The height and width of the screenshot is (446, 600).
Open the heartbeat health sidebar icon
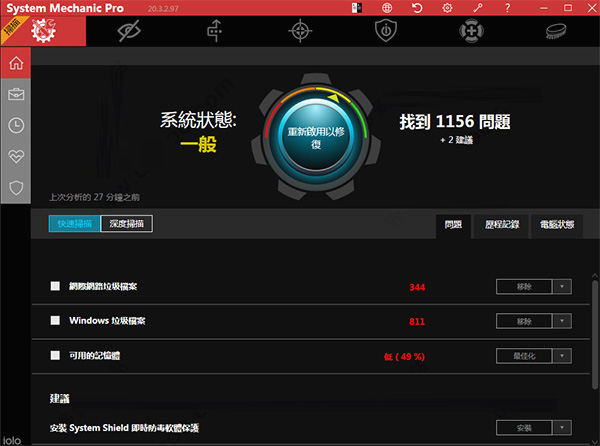[16, 156]
